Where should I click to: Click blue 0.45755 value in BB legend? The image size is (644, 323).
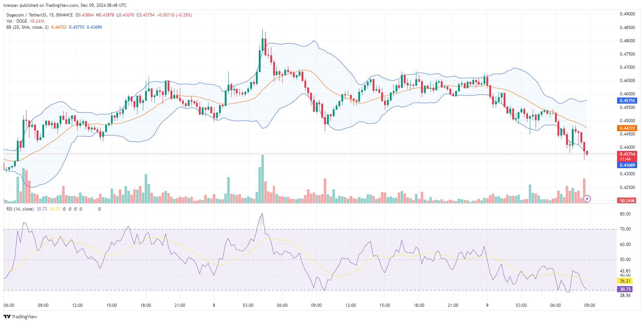(76, 27)
